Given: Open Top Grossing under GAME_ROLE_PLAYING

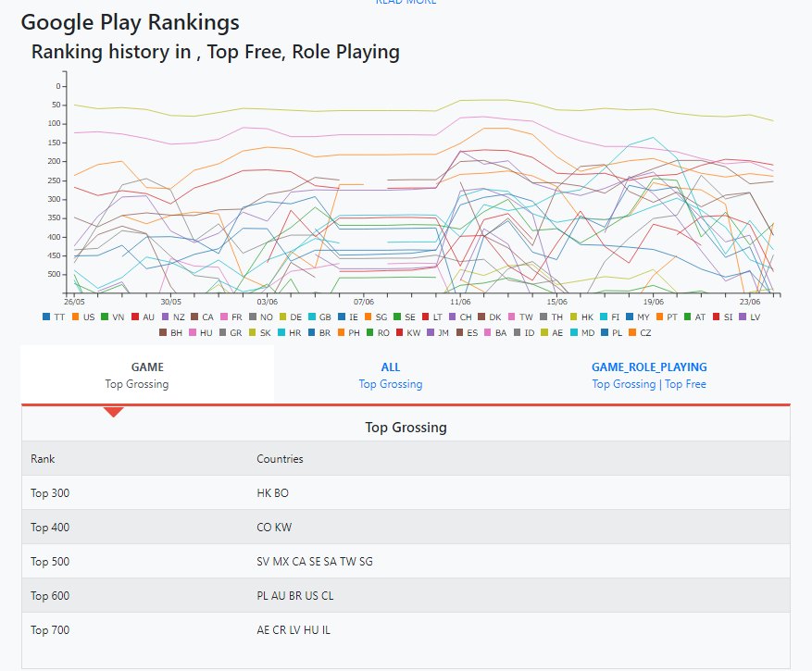Looking at the screenshot, I should [x=623, y=384].
